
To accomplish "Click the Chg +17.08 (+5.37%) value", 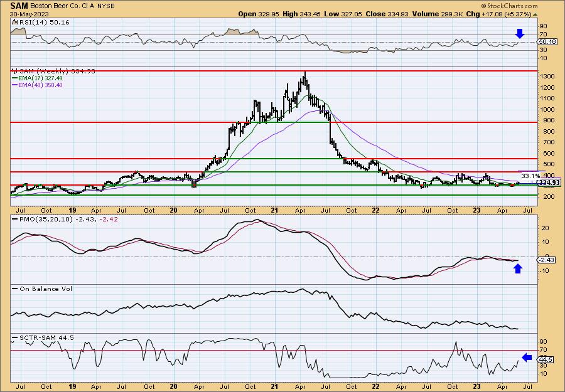I will click(498, 14).
